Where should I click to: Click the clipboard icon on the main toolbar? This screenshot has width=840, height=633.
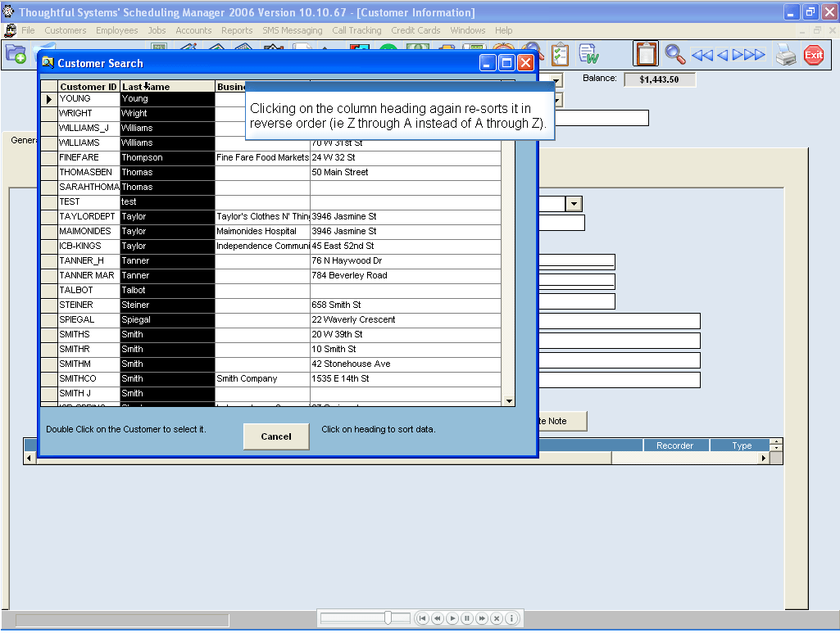pos(647,53)
